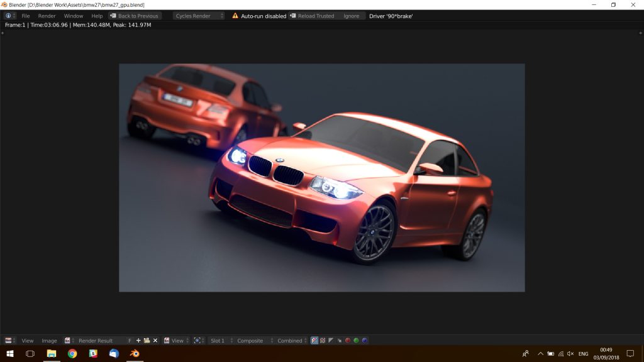Open the image editor type selector

10,340
